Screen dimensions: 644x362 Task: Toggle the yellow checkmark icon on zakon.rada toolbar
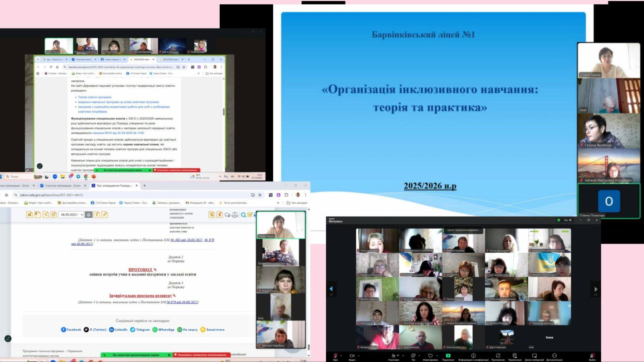point(250,215)
